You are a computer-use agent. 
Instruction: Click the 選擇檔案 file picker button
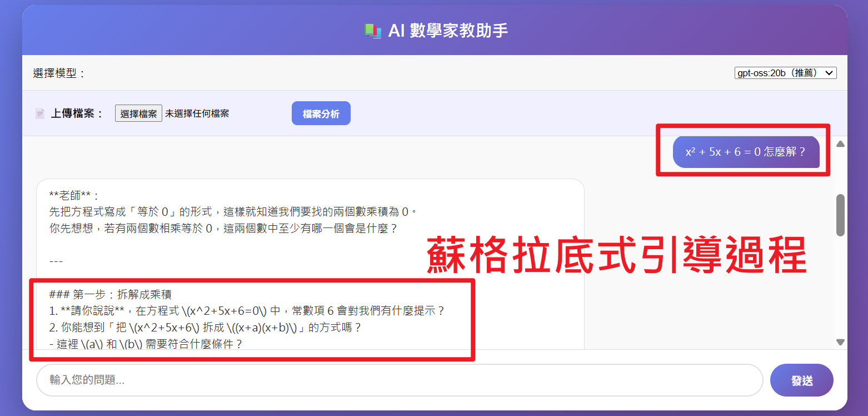tap(138, 113)
